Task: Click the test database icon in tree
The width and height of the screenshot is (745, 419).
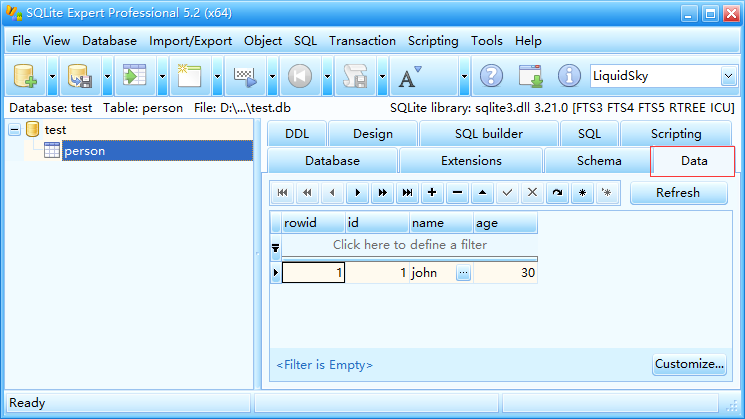Action: click(32, 129)
